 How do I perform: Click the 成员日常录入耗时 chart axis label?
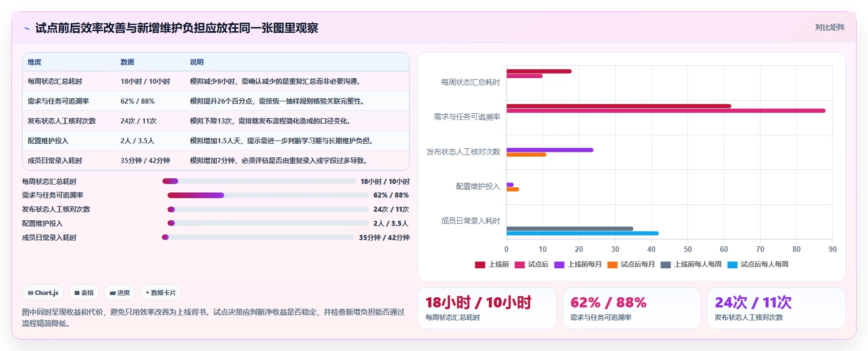tap(471, 221)
